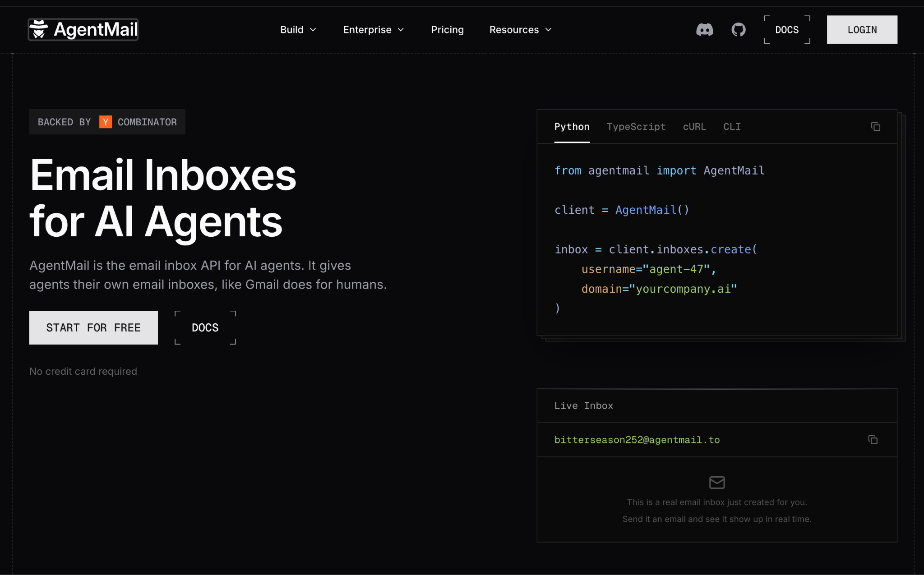The width and height of the screenshot is (924, 575).
Task: Click the code line domain="yourcompany.ai"
Action: point(659,289)
